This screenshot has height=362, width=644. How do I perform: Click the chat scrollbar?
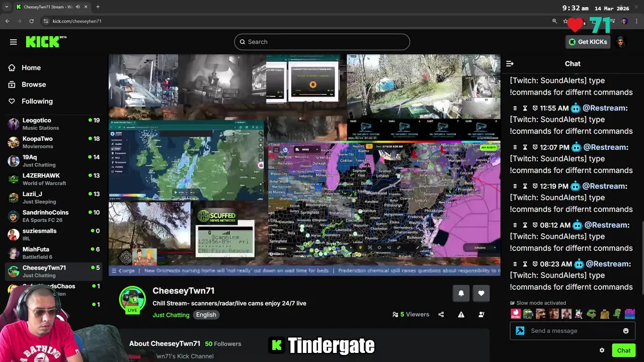coord(642,256)
